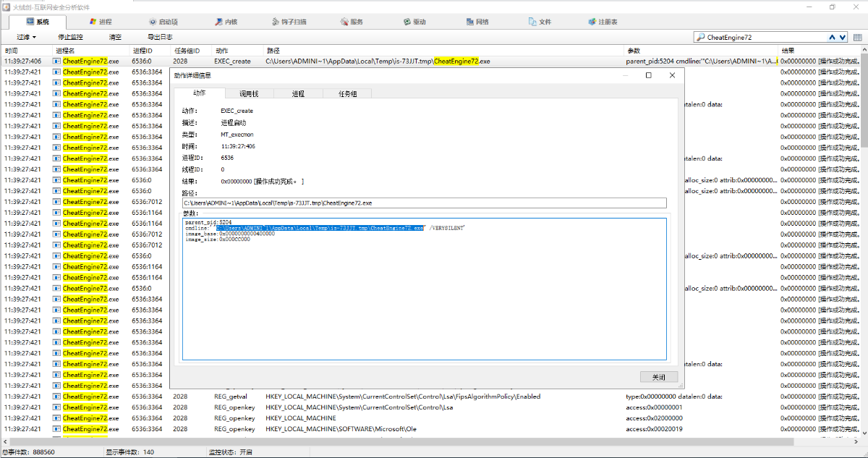Click the 总事件数: 888560 status entry
This screenshot has width=868, height=458.
click(28, 452)
